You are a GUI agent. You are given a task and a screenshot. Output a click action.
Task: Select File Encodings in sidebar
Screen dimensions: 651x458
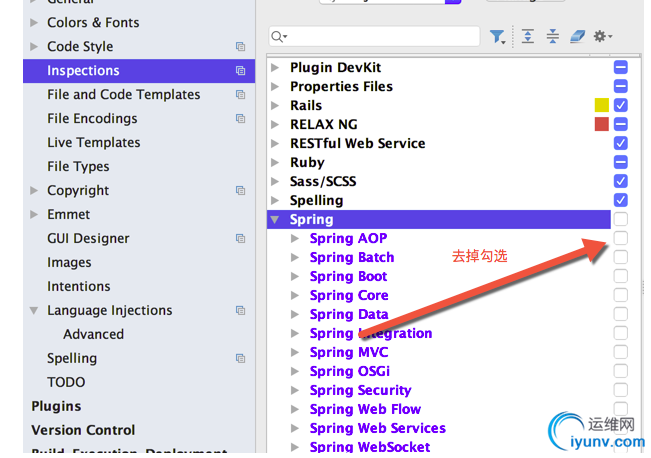(92, 119)
